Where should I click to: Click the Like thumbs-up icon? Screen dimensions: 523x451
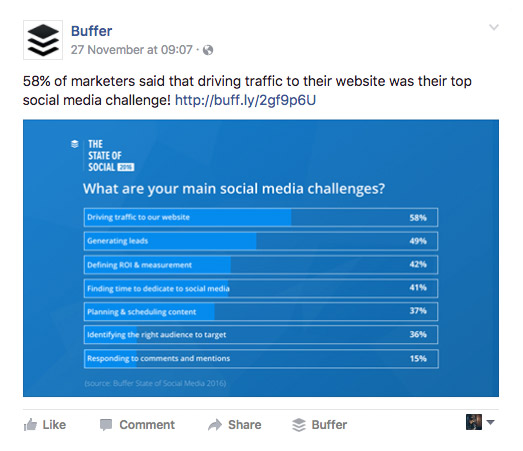(x=30, y=425)
